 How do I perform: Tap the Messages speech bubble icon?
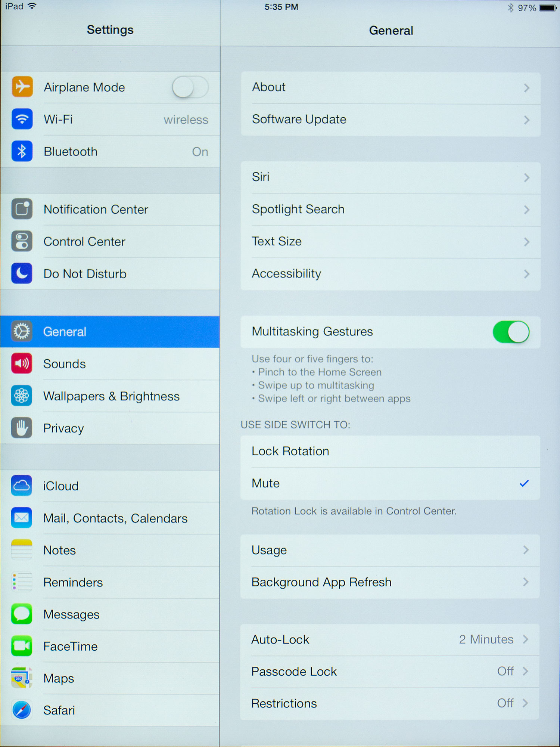tap(22, 614)
